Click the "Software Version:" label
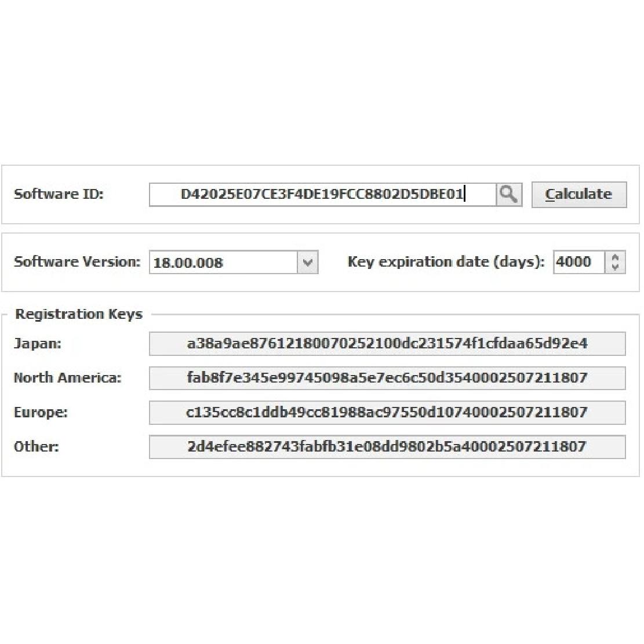This screenshot has width=644, height=644. click(77, 262)
